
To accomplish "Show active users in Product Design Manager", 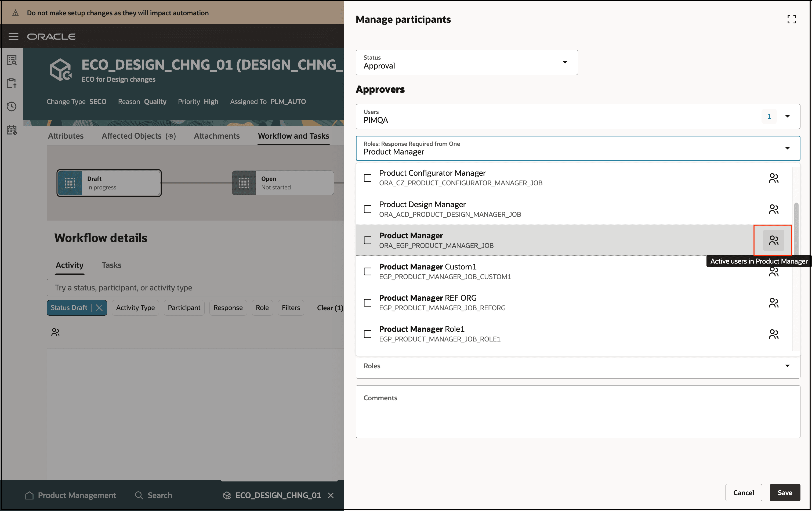I will pyautogui.click(x=774, y=209).
